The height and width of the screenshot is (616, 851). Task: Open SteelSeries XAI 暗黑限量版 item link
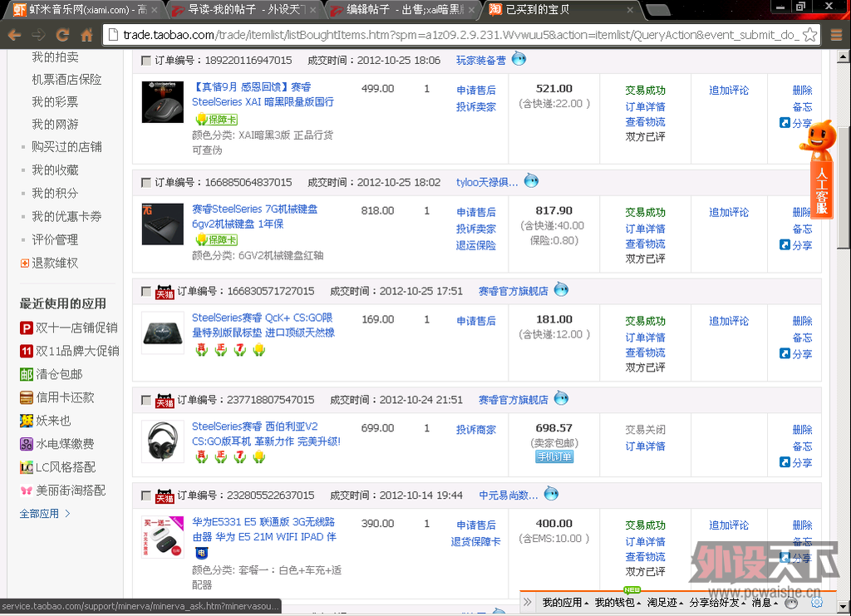click(263, 95)
